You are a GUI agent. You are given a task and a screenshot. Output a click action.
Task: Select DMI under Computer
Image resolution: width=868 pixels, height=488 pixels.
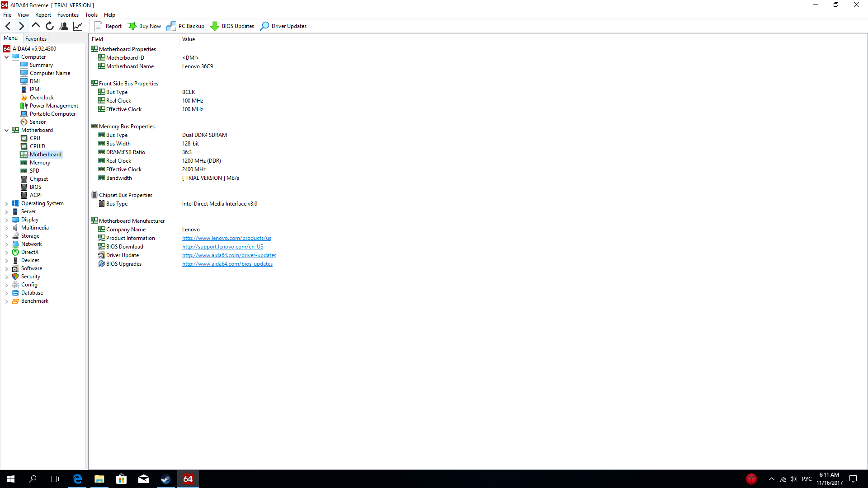(x=35, y=81)
